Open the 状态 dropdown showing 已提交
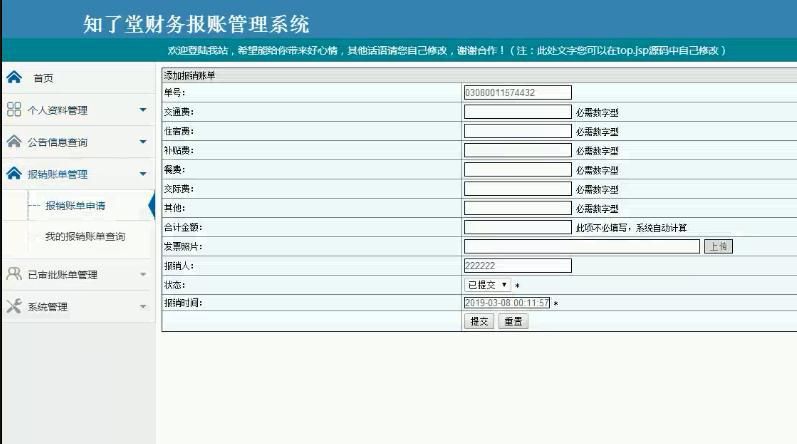This screenshot has height=444, width=797. point(487,284)
